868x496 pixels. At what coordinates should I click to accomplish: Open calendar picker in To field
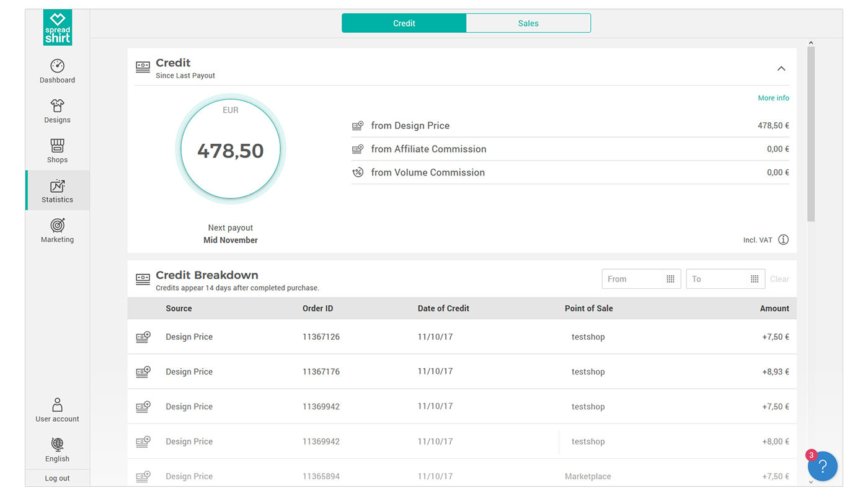click(x=755, y=279)
